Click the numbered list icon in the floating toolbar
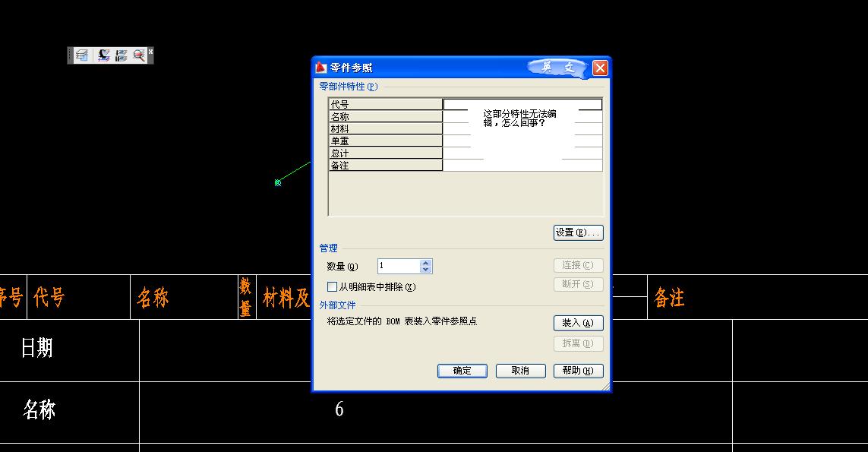868x452 pixels. pos(121,55)
